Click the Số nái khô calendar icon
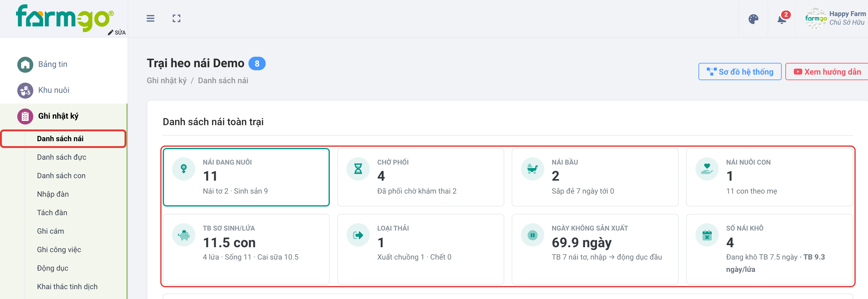 [707, 235]
